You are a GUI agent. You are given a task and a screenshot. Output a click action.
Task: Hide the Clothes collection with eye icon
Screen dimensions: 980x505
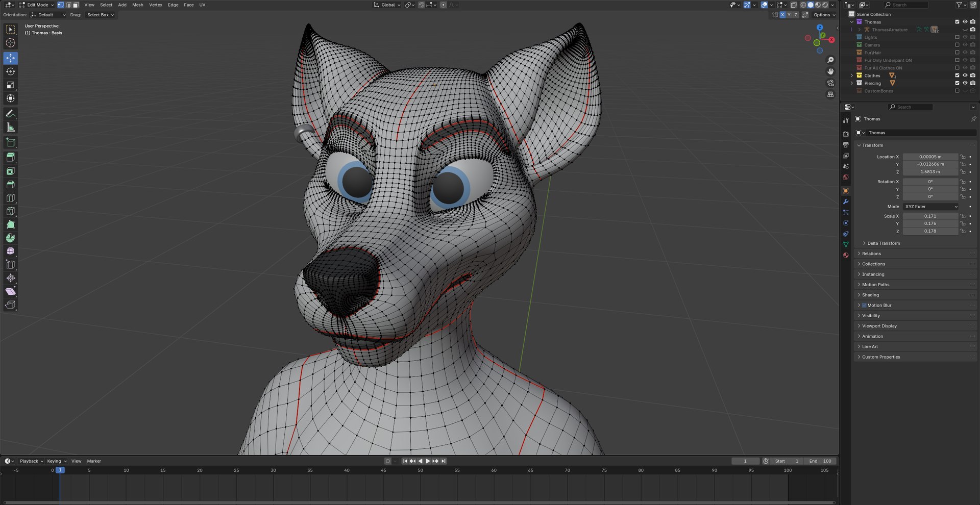(x=965, y=75)
